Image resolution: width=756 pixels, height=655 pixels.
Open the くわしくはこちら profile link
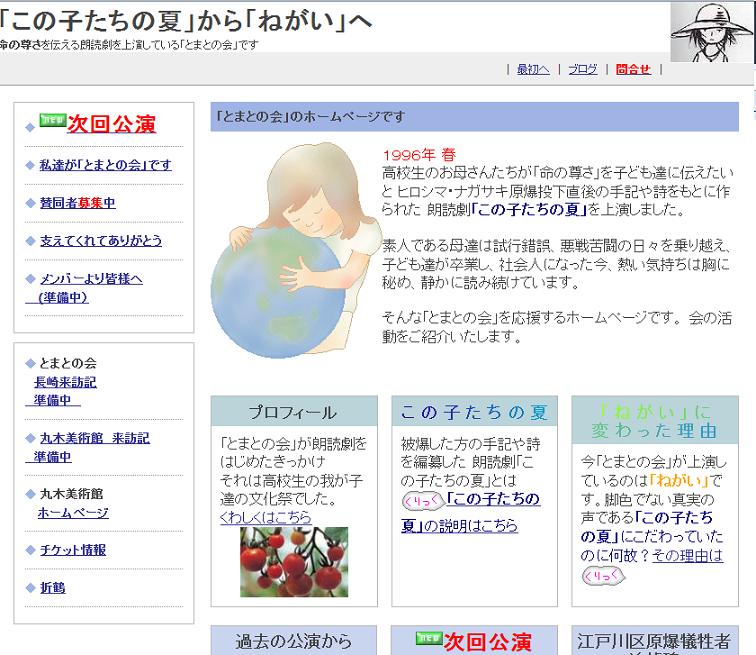point(266,518)
